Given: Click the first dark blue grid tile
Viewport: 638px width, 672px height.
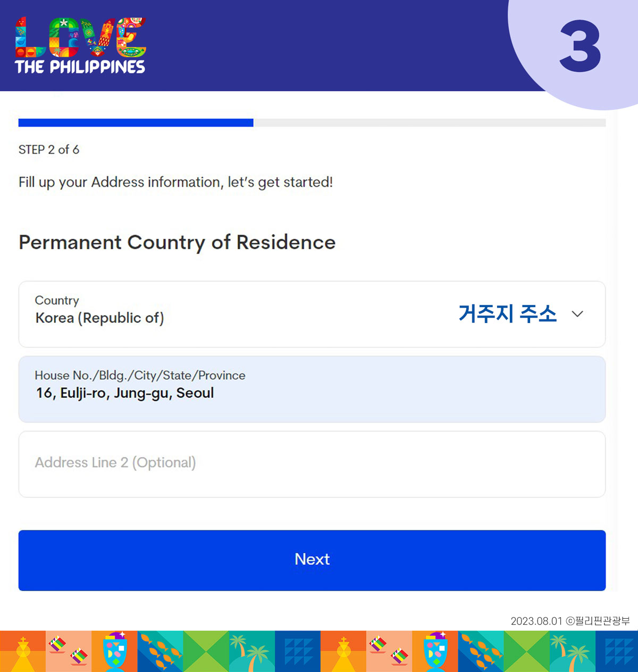Looking at the screenshot, I should click(x=298, y=651).
